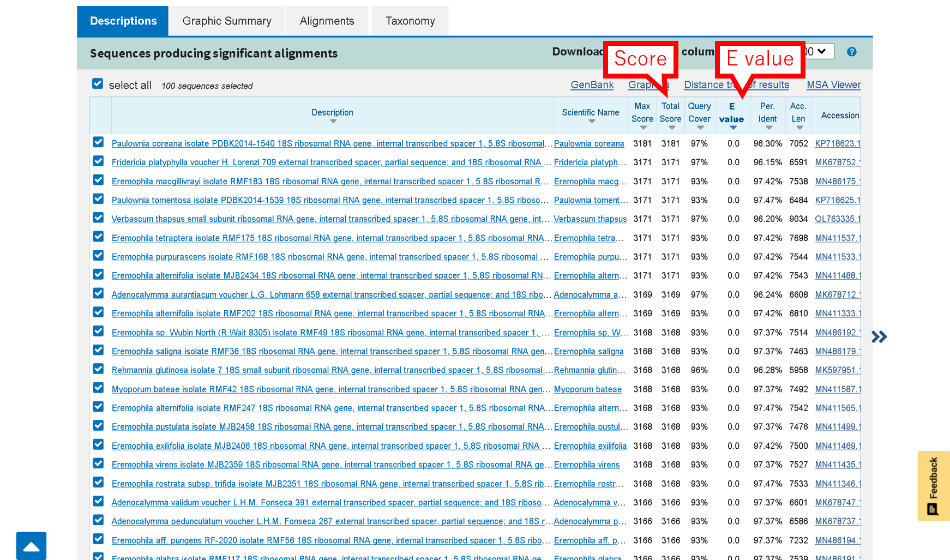The height and width of the screenshot is (560, 950).
Task: Open accession MN411587.1
Action: [x=838, y=389]
